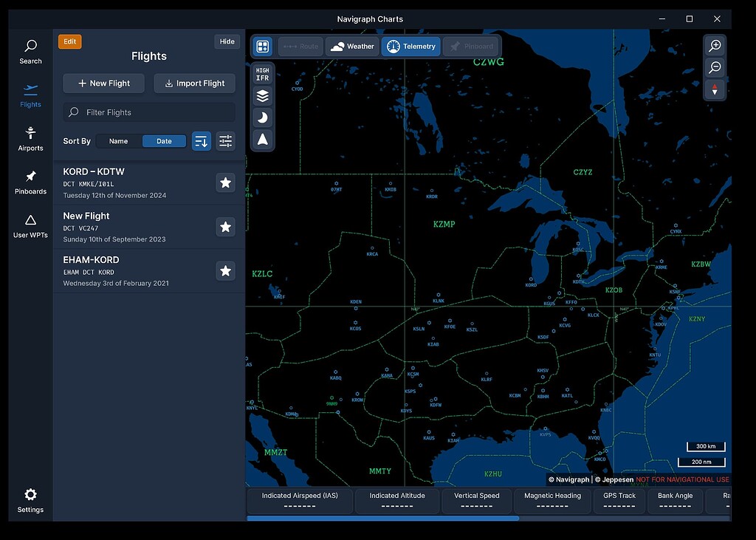Toggle night mode with the moon icon
756x540 pixels.
pos(262,117)
